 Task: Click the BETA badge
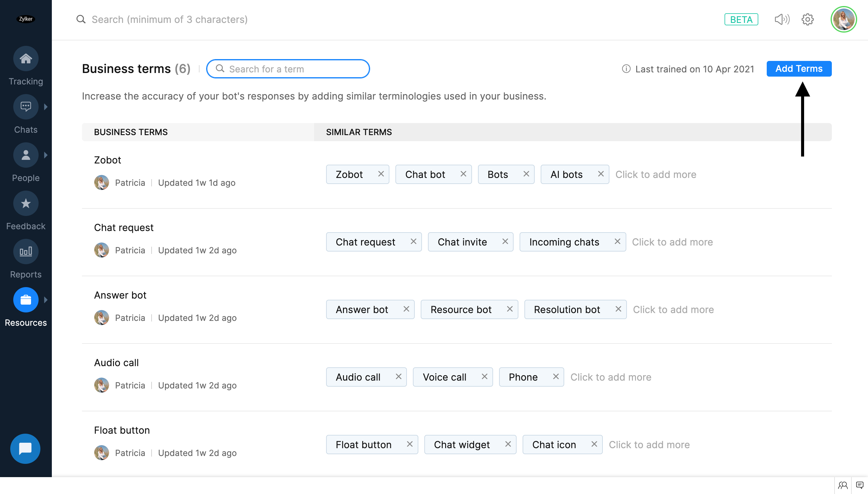pyautogui.click(x=741, y=19)
